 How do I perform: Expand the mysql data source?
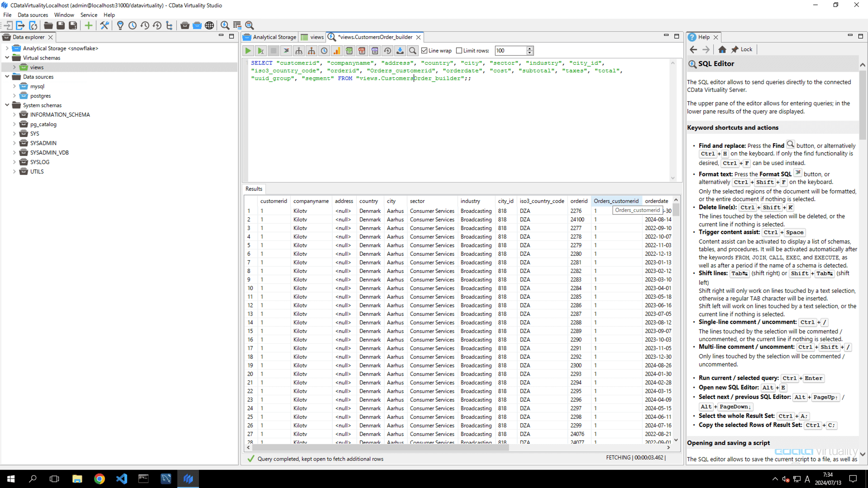click(14, 86)
